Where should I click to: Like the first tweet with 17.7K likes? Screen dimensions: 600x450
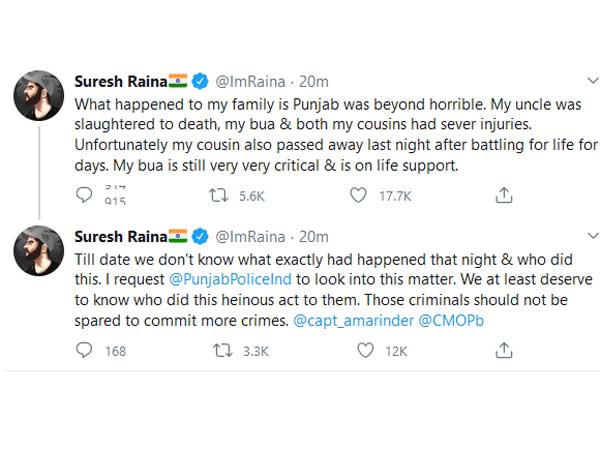click(358, 197)
